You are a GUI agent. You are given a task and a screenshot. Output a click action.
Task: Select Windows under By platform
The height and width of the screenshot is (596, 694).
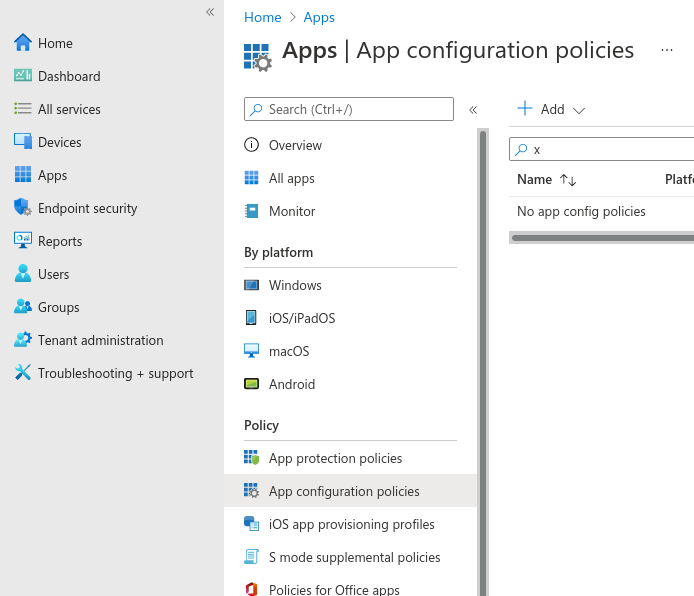click(x=295, y=285)
